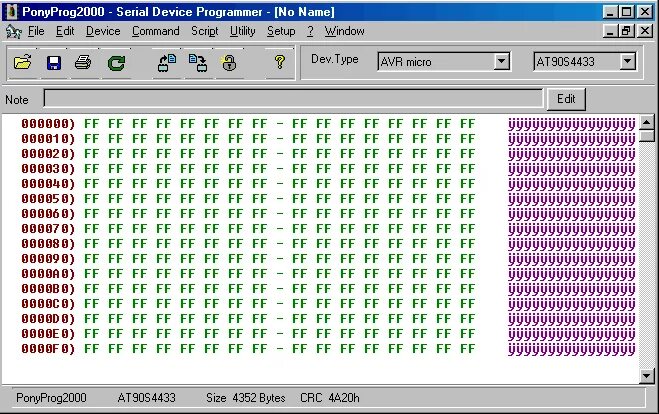Click address label 0000C0)
The height and width of the screenshot is (414, 659).
(48, 304)
